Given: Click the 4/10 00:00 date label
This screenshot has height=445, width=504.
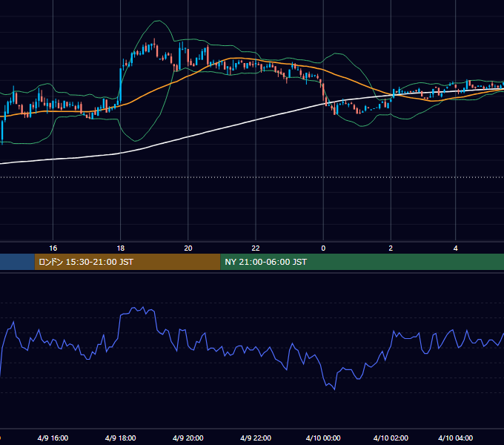Looking at the screenshot, I should pyautogui.click(x=323, y=438).
